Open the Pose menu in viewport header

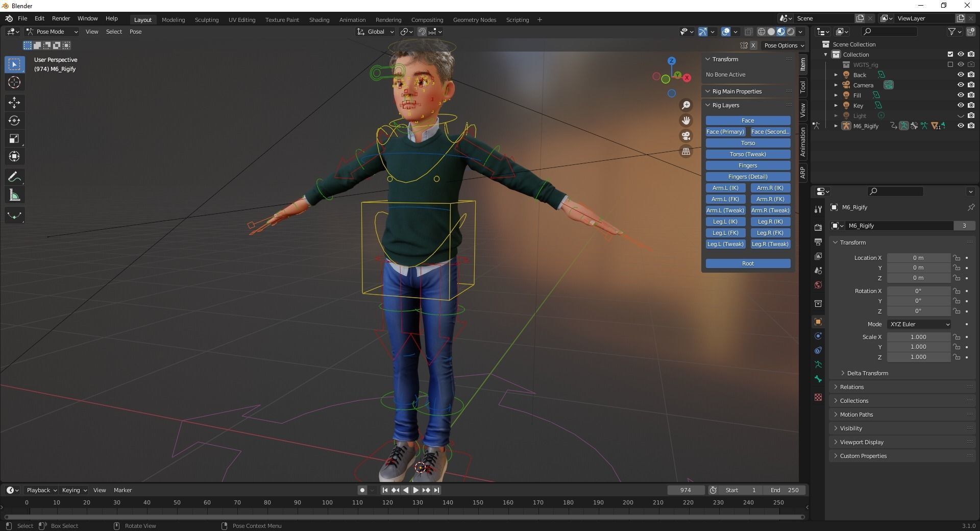coord(135,32)
